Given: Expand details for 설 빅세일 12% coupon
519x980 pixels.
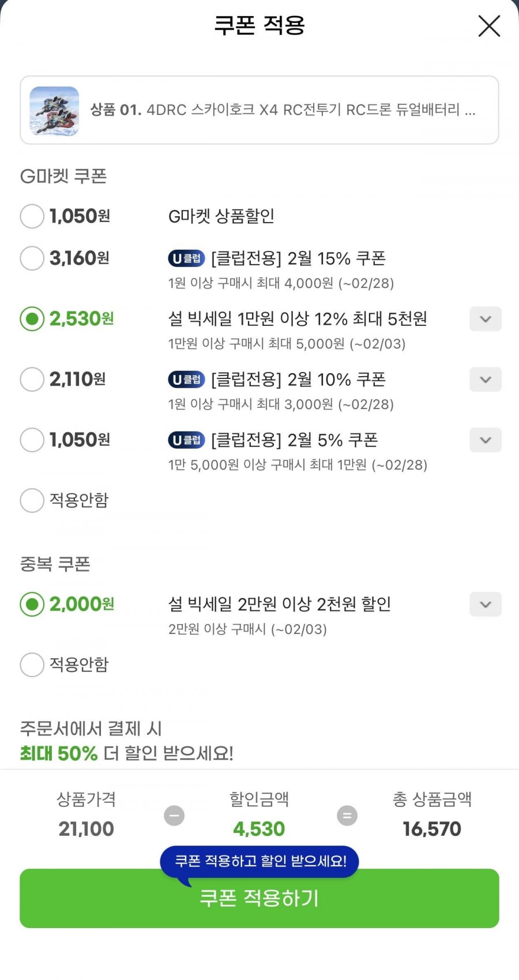Looking at the screenshot, I should [486, 319].
